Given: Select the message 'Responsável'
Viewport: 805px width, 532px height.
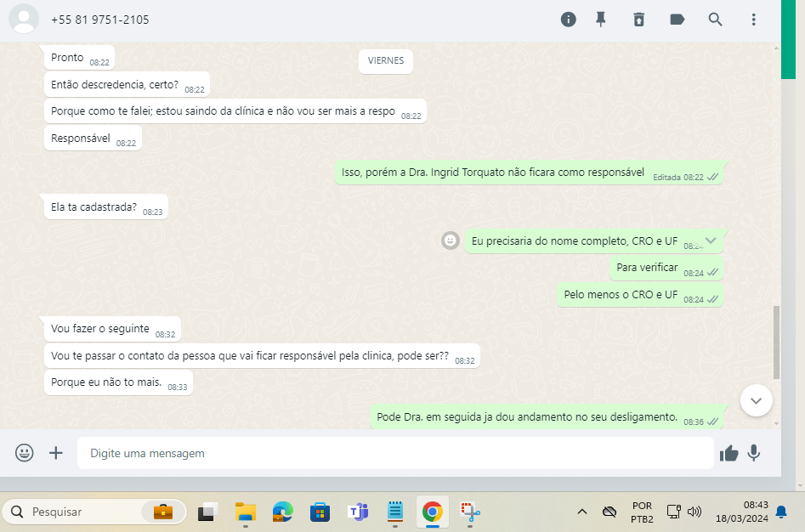Looking at the screenshot, I should [93, 139].
